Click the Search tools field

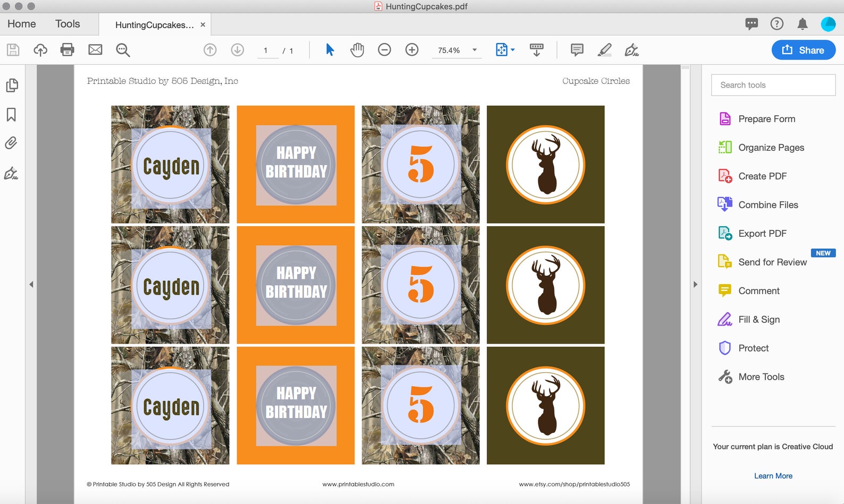773,85
